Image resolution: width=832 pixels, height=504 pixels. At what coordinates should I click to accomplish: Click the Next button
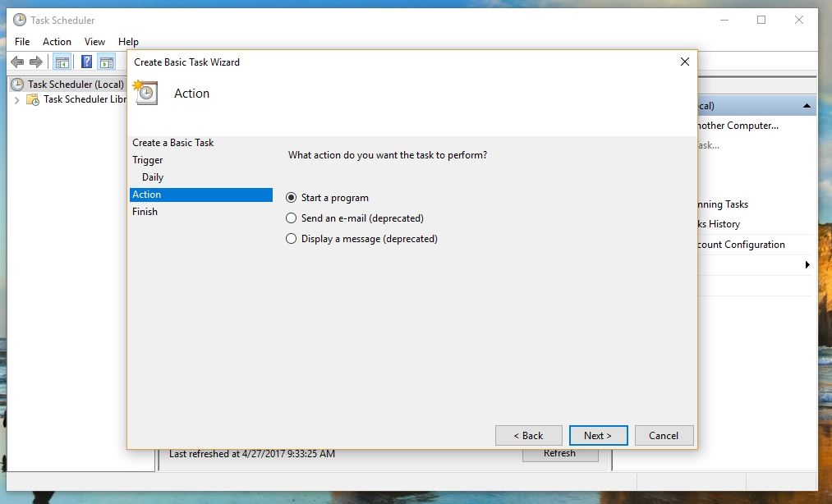click(598, 436)
